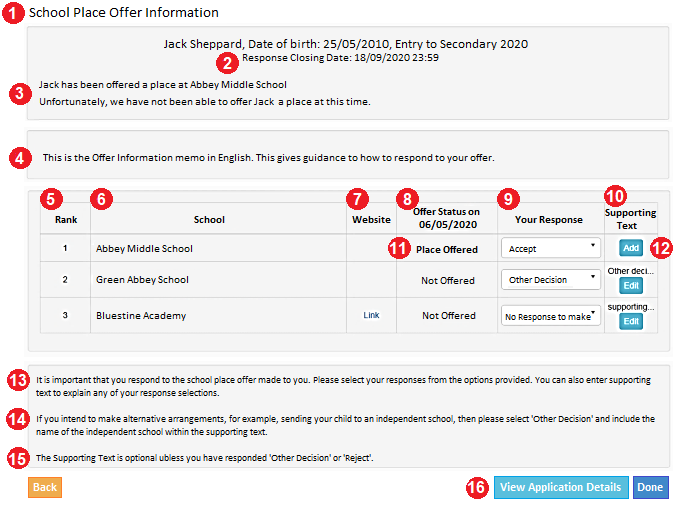Click the red number 16 marker near View Application Details
Viewport: 676px width, 505px height.
pyautogui.click(x=477, y=487)
